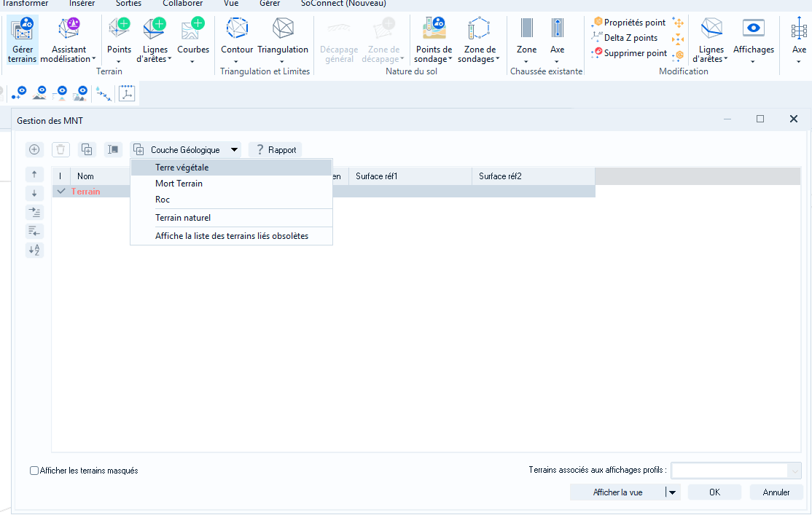The width and height of the screenshot is (812, 515).
Task: Open Points de sondage tool
Action: (x=434, y=40)
